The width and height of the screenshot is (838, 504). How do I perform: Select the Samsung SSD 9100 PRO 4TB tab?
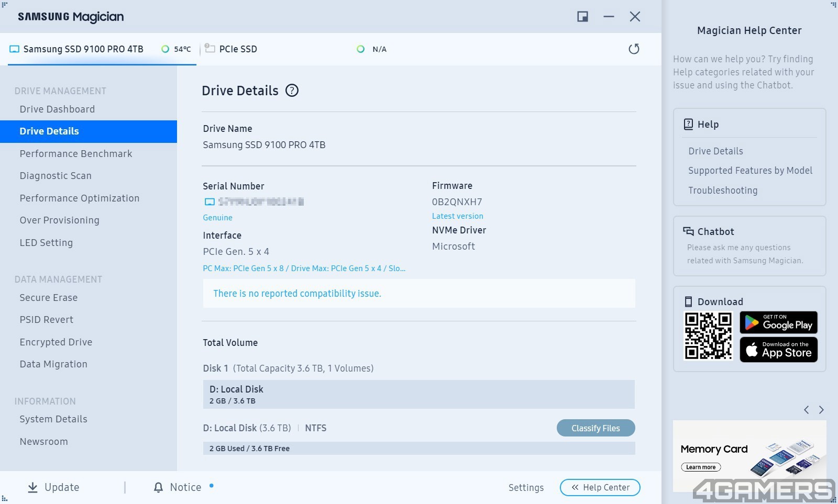click(102, 49)
